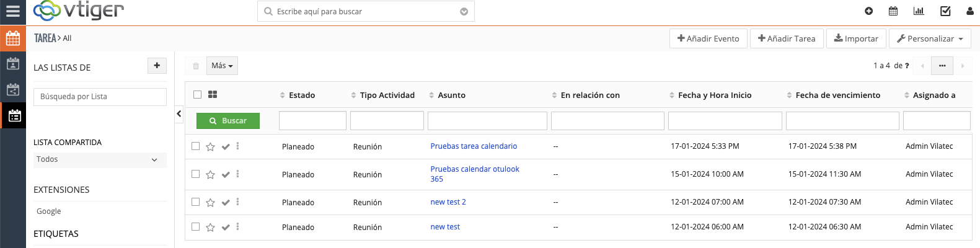This screenshot has width=980, height=248.
Task: Click the Búsqueda por Lista field
Action: click(x=100, y=97)
